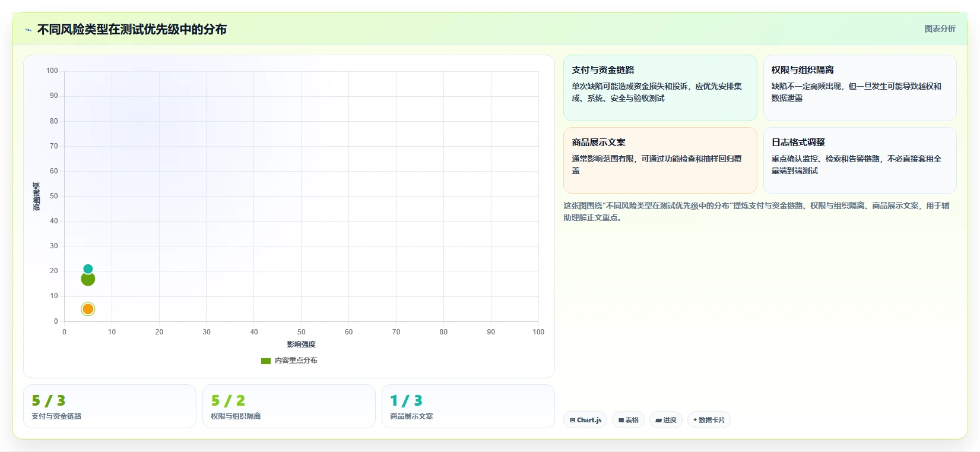Open the 商品展示文案 risk card
This screenshot has width=980, height=452.
coord(660,160)
